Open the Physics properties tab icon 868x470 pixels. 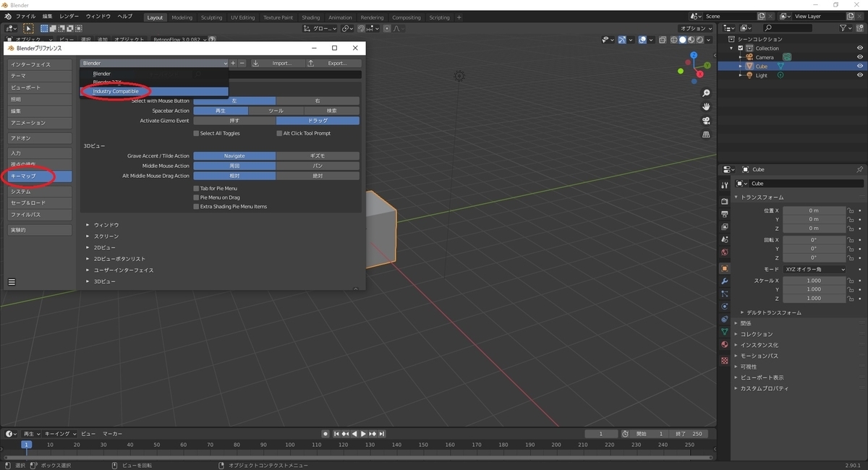pyautogui.click(x=725, y=306)
